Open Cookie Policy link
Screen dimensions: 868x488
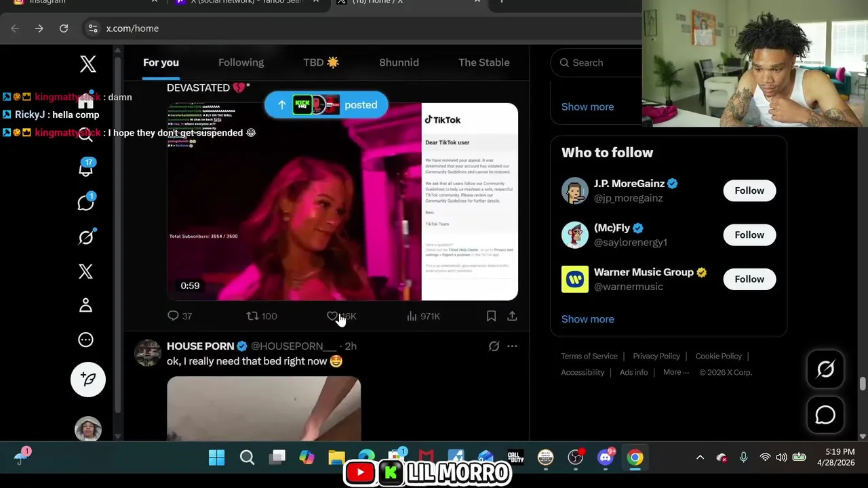(x=718, y=356)
